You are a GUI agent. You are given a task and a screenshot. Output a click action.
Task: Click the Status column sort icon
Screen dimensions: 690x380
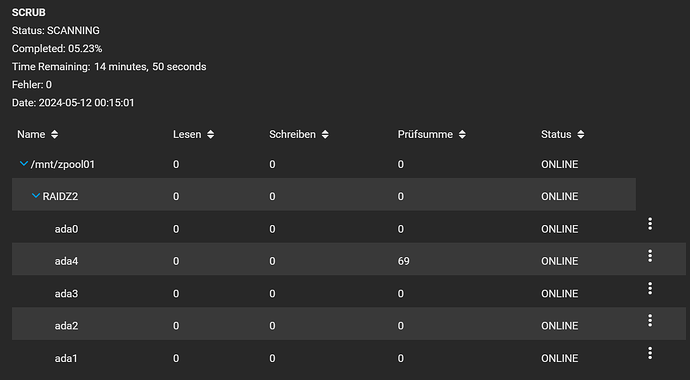(581, 135)
